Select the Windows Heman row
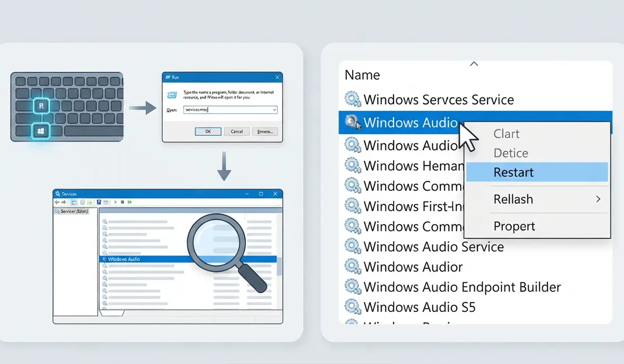This screenshot has height=364, width=624. coord(401,166)
